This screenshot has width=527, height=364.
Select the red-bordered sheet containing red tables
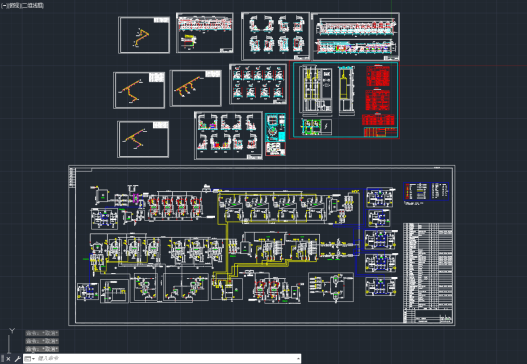click(344, 99)
